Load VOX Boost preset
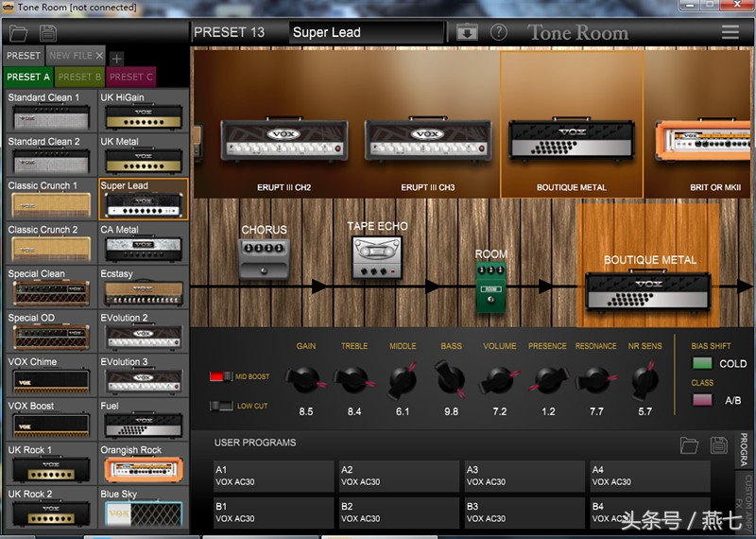 click(51, 420)
